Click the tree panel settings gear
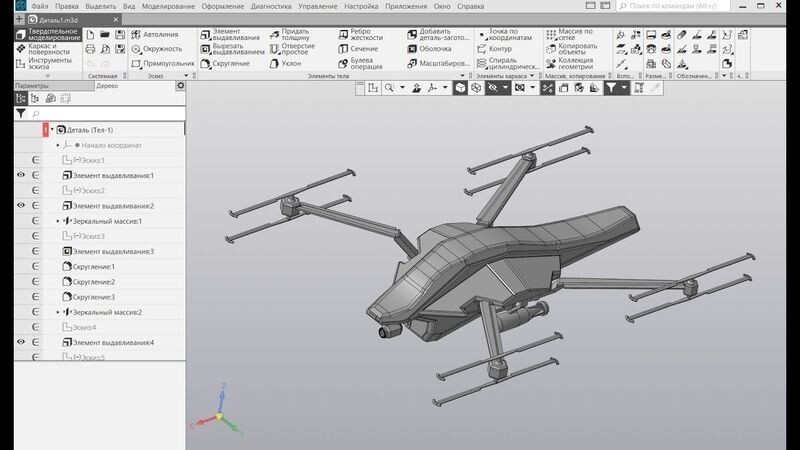Image resolution: width=800 pixels, height=450 pixels. point(180,86)
